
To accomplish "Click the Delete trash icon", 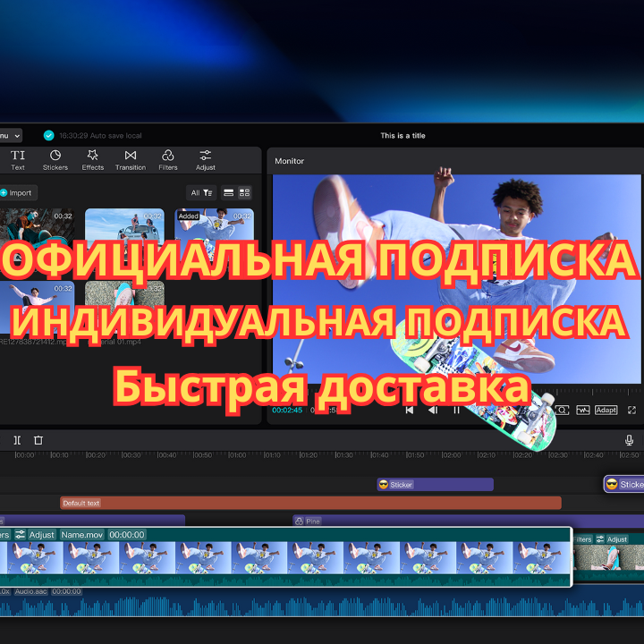I will (x=38, y=440).
